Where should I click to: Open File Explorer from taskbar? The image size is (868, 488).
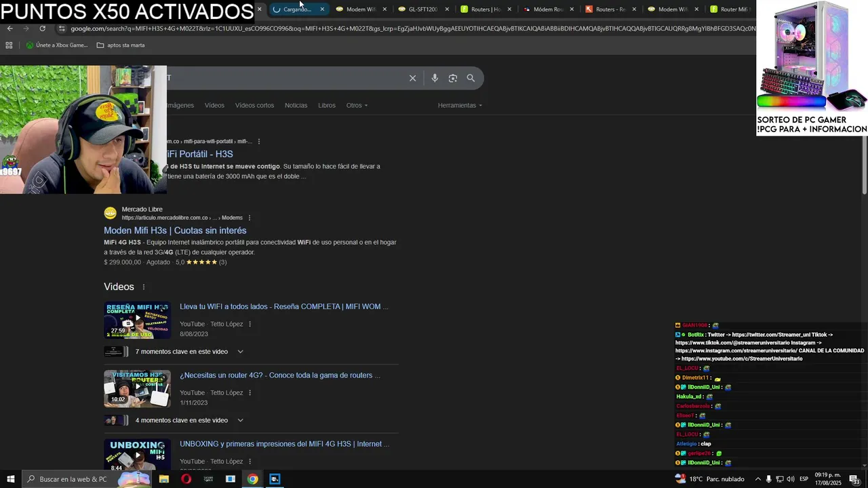tap(164, 479)
